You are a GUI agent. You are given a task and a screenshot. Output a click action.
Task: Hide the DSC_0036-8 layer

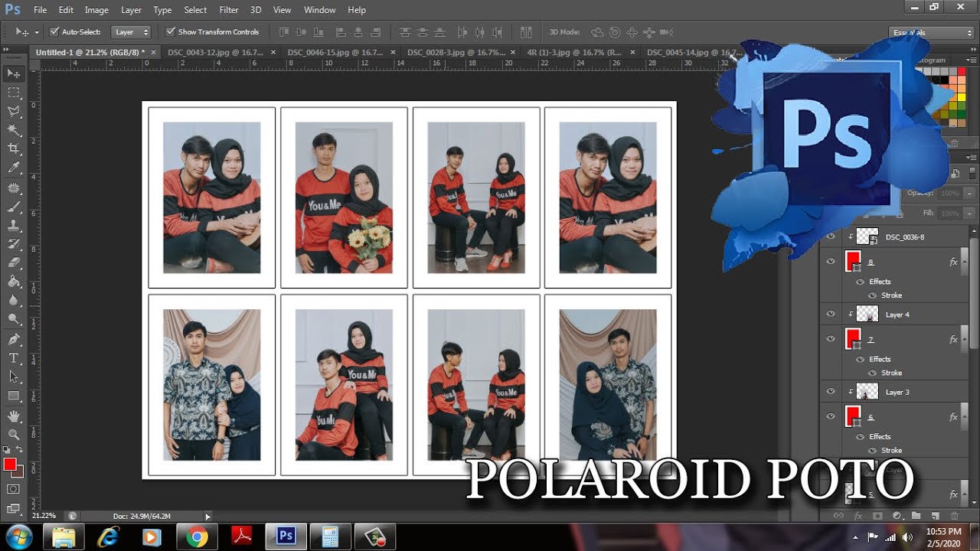click(831, 236)
